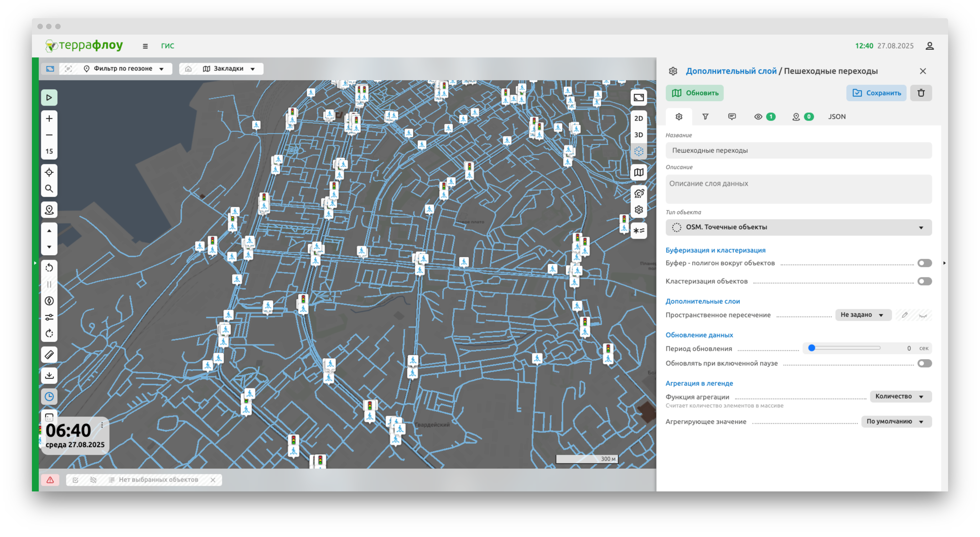Rotate the map counterclockwise
This screenshot has height=537, width=980.
(x=49, y=268)
